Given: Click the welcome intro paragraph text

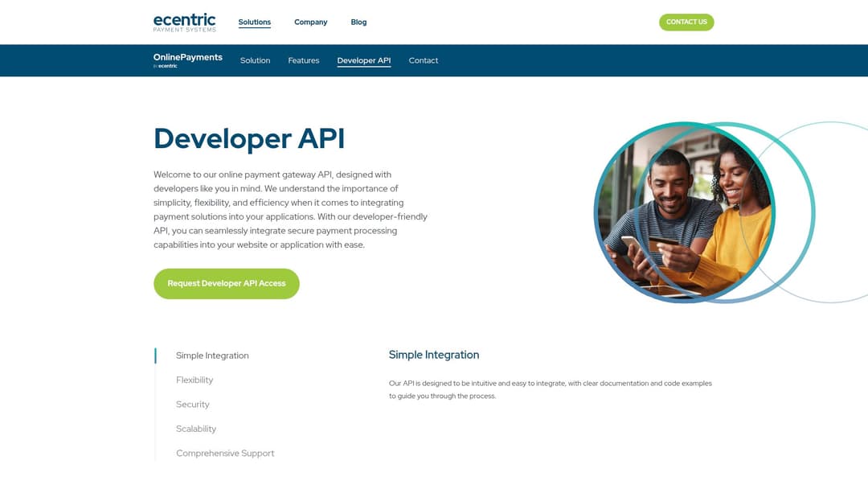Looking at the screenshot, I should pyautogui.click(x=290, y=209).
